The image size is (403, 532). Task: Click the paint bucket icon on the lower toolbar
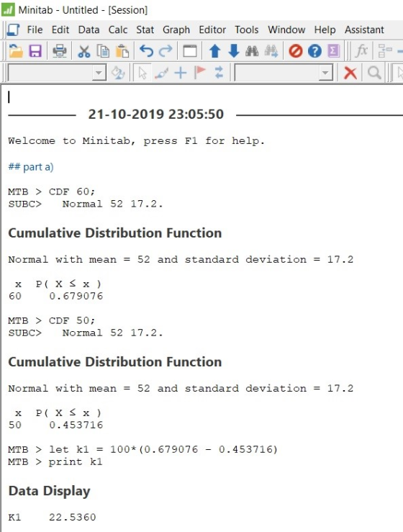(119, 73)
